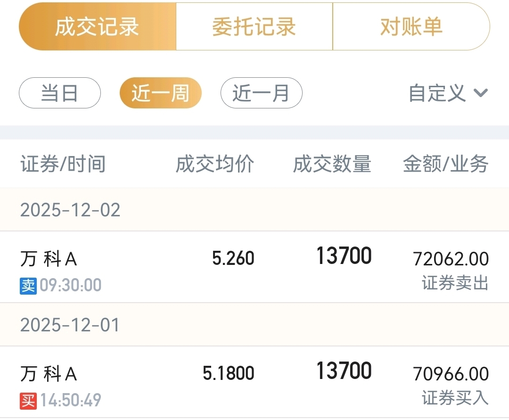Choose the 近一月 date filter

pos(261,93)
